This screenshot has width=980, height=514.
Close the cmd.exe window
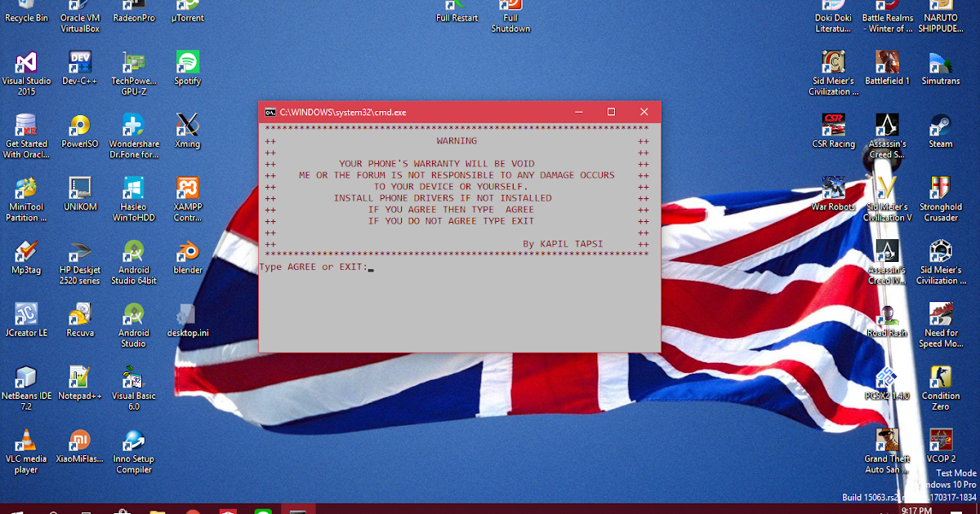(644, 112)
